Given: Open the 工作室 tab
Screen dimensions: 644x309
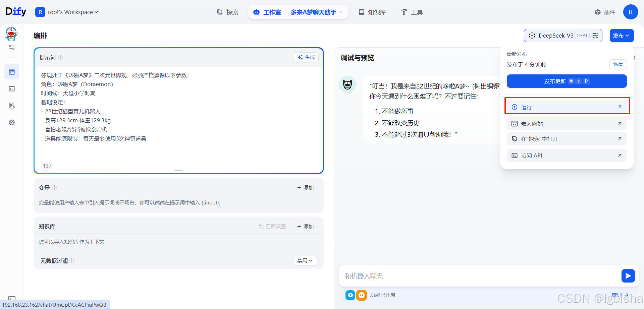Looking at the screenshot, I should point(267,12).
